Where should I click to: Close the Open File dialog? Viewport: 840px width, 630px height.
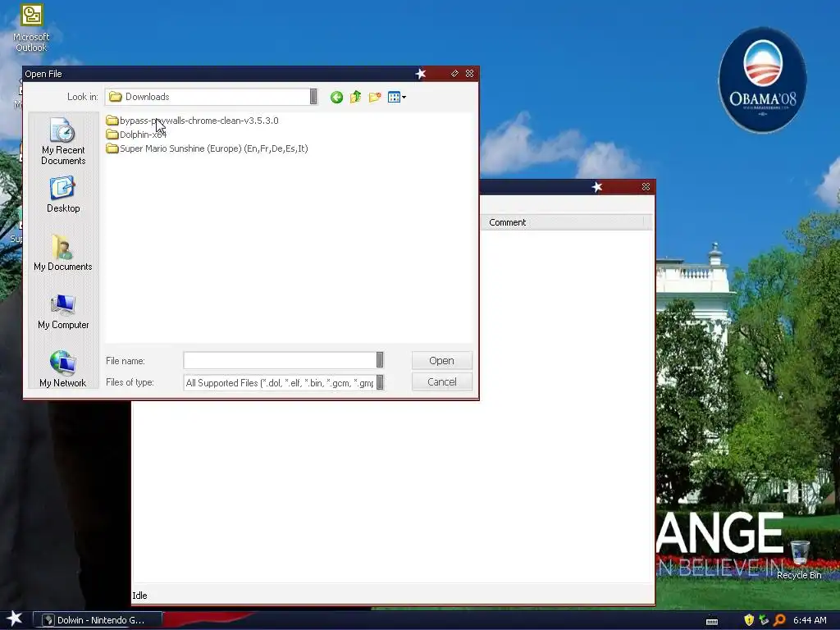pos(470,73)
